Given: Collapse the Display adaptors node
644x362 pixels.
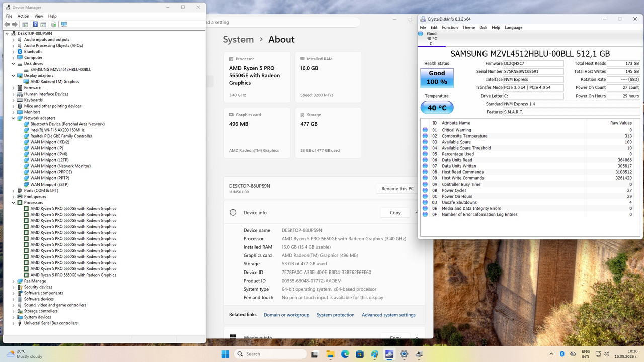Looking at the screenshot, I should tap(14, 76).
